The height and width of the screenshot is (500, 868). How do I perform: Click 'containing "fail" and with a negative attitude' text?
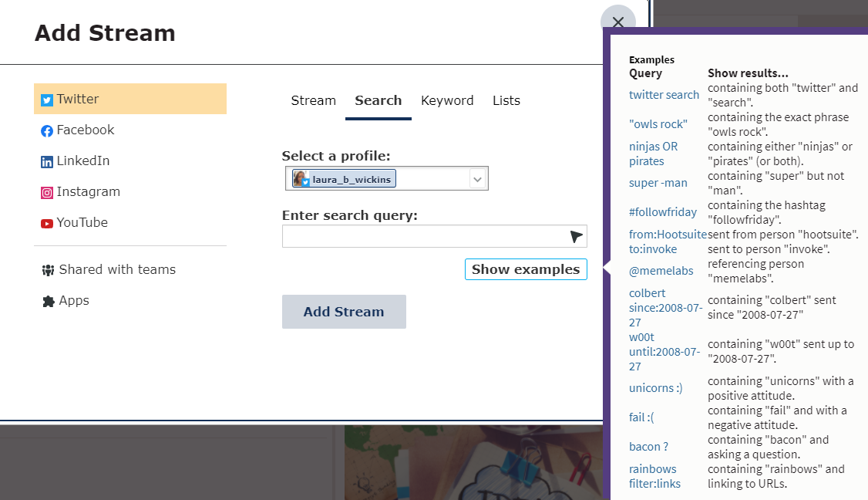coord(777,417)
